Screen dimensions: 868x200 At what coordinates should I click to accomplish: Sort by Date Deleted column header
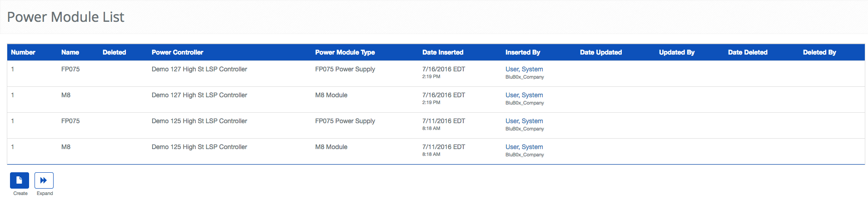click(x=747, y=52)
